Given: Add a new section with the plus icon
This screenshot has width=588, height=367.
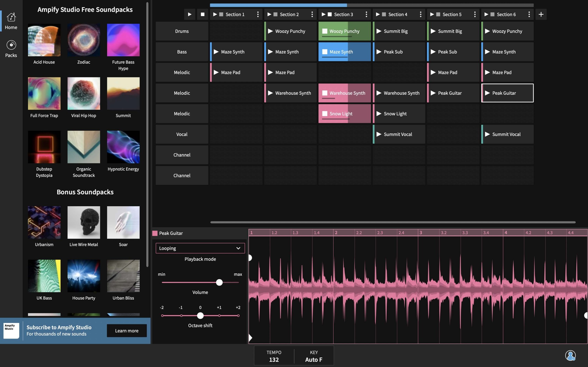Looking at the screenshot, I should [541, 14].
